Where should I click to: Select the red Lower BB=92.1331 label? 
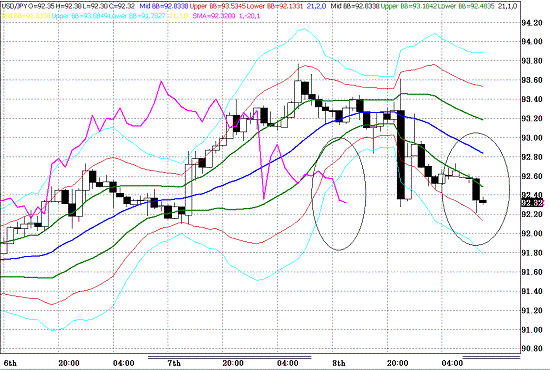tap(275, 6)
